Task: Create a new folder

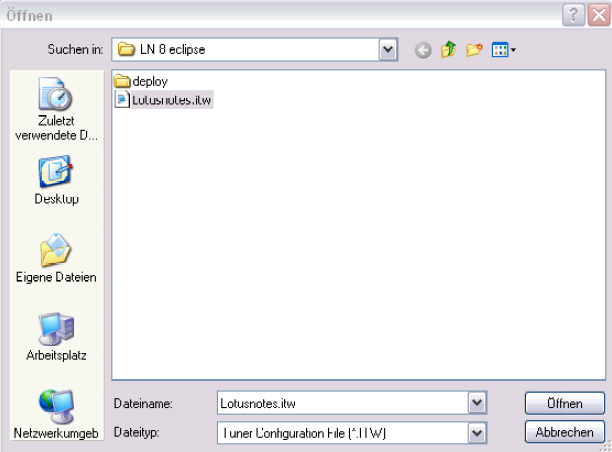Action: pos(474,49)
